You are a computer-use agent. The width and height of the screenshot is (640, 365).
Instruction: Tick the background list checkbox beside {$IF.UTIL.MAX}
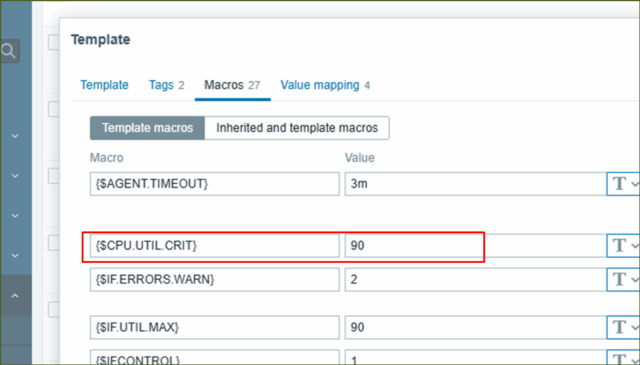(x=53, y=310)
